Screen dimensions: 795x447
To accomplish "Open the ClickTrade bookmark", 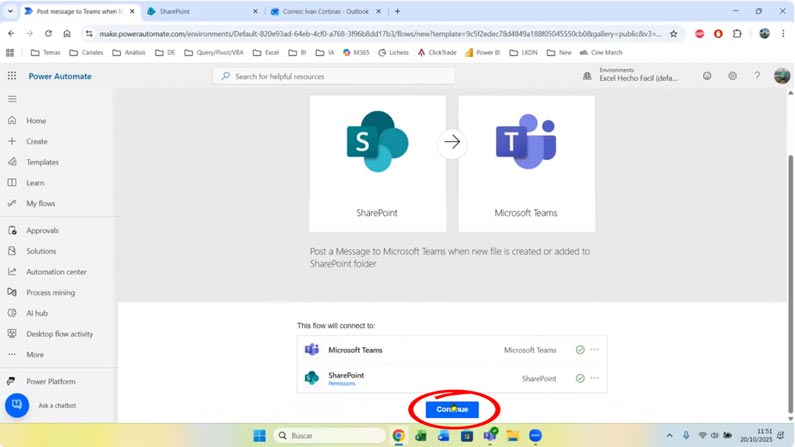I will tap(437, 52).
